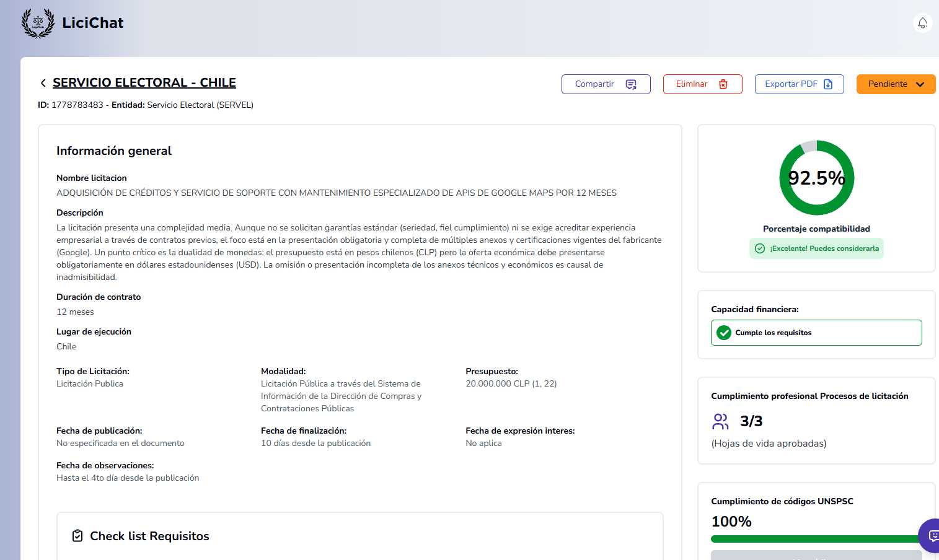Click the 92.5% compatibility progress ring
Viewport: 939px width, 560px height.
coord(816,178)
